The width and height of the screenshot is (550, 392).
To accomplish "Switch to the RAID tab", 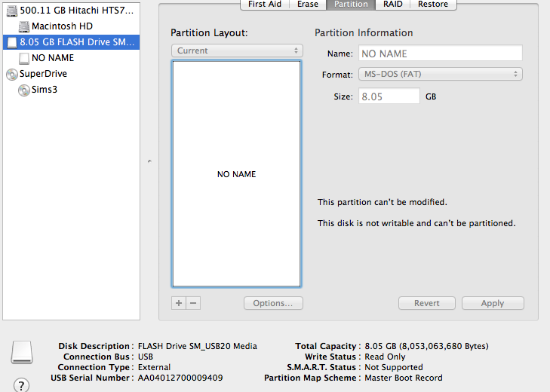I will coord(393,5).
